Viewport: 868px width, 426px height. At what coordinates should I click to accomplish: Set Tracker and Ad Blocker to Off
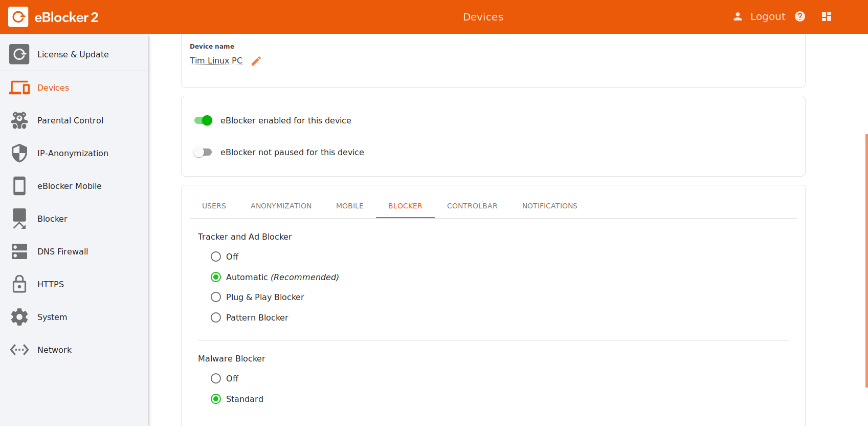(216, 257)
